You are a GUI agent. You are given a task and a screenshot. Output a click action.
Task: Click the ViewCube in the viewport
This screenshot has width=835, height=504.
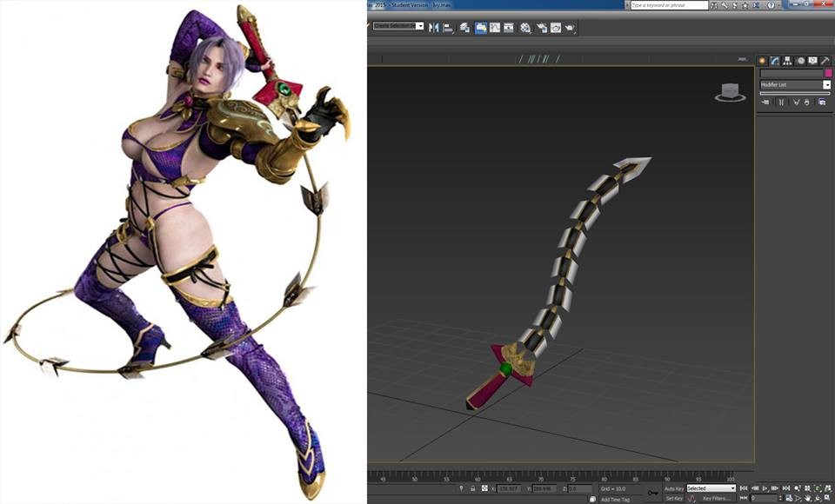(730, 93)
